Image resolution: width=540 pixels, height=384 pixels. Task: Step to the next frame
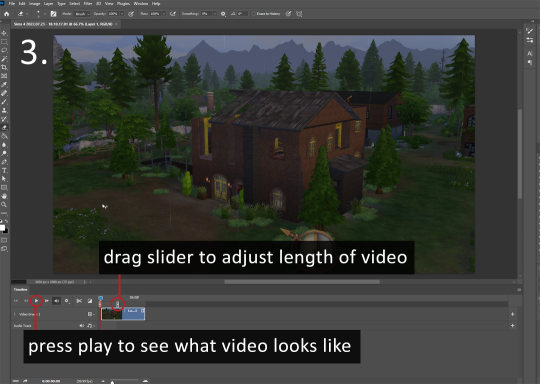point(46,301)
